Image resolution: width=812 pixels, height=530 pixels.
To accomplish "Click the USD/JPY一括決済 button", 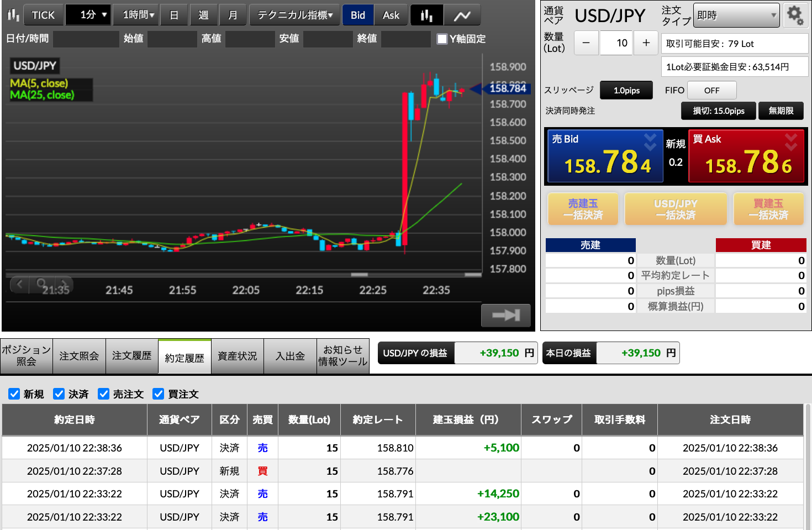I will [676, 209].
